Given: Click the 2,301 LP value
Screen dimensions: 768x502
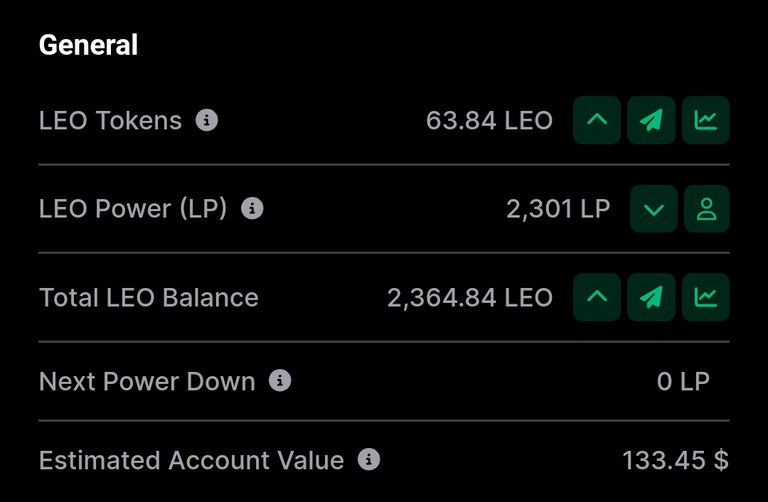Looking at the screenshot, I should [x=558, y=209].
